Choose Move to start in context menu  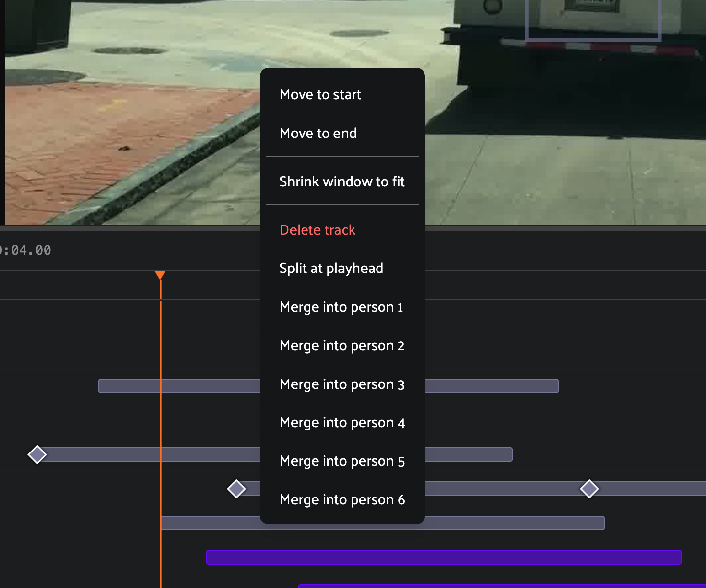coord(342,94)
